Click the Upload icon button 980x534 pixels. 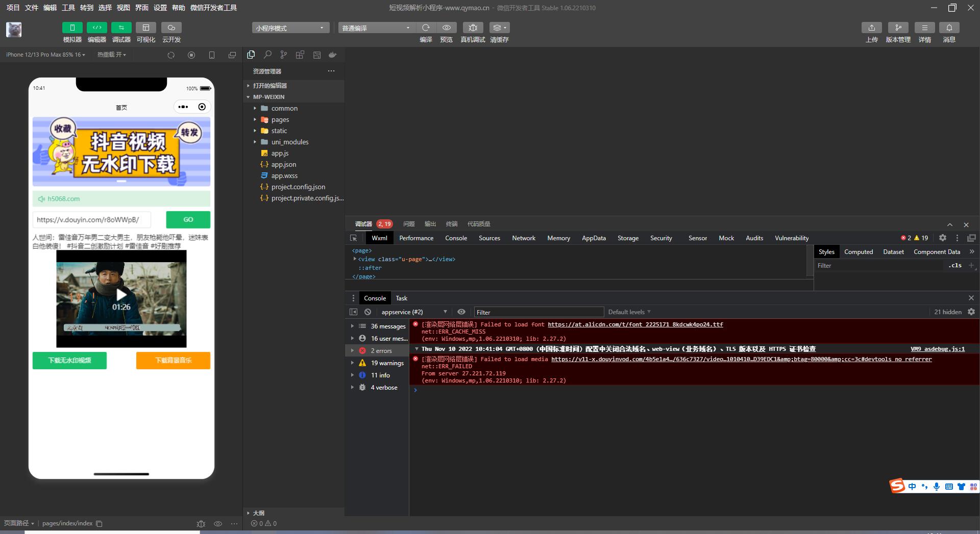pyautogui.click(x=871, y=28)
